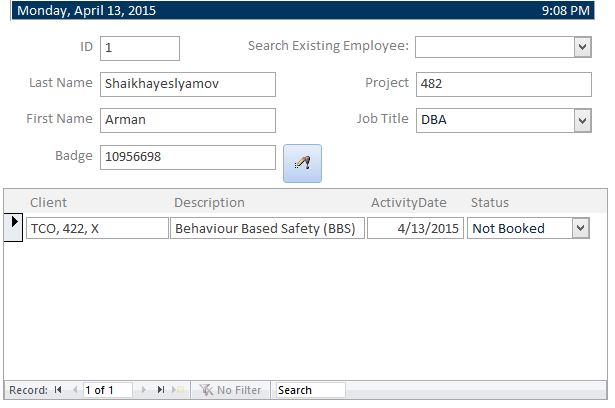Go to previous record arrow
615x408 pixels.
[75, 390]
